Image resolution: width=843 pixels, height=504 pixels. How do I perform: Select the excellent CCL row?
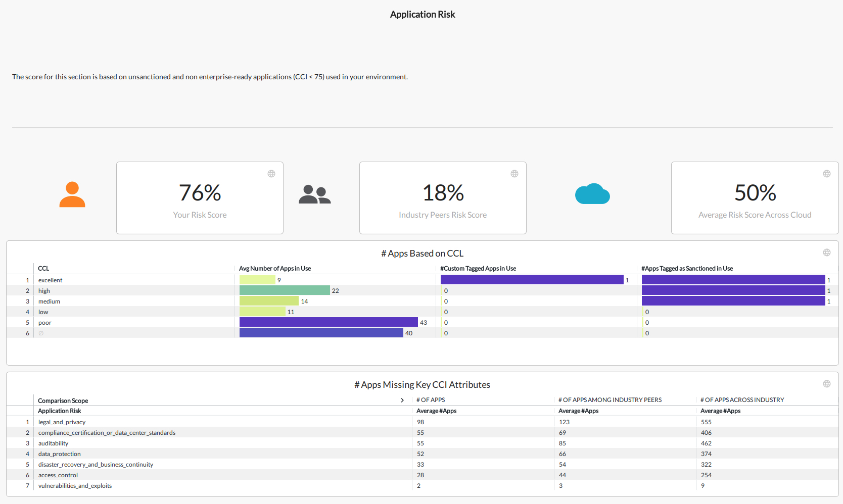click(423, 280)
